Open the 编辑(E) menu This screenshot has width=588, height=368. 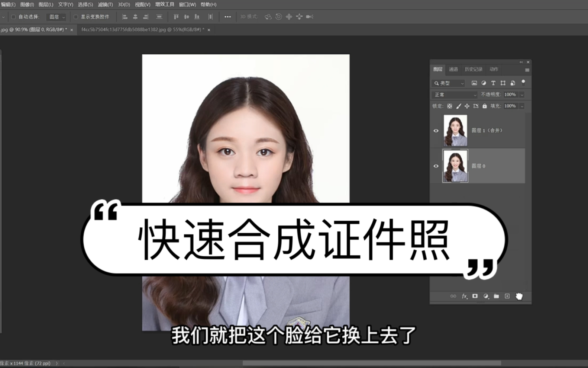pos(8,4)
